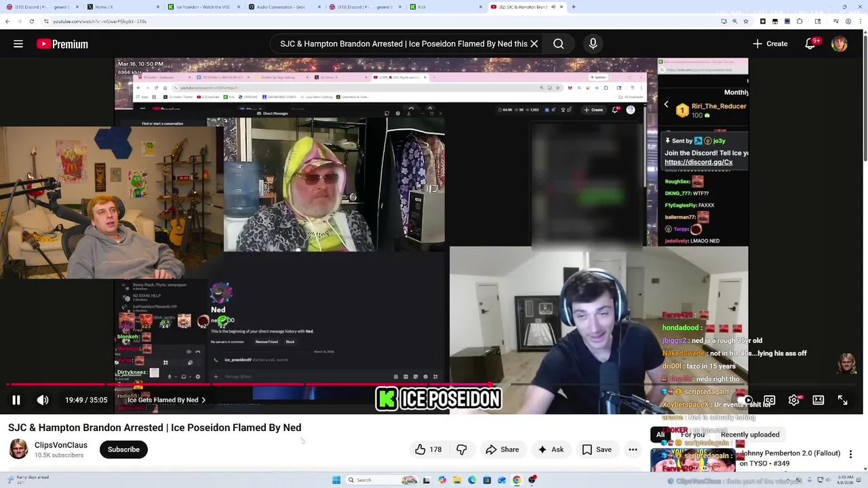This screenshot has width=868, height=488.
Task: Open ClipsVonClaus channel avatar
Action: [x=18, y=449]
